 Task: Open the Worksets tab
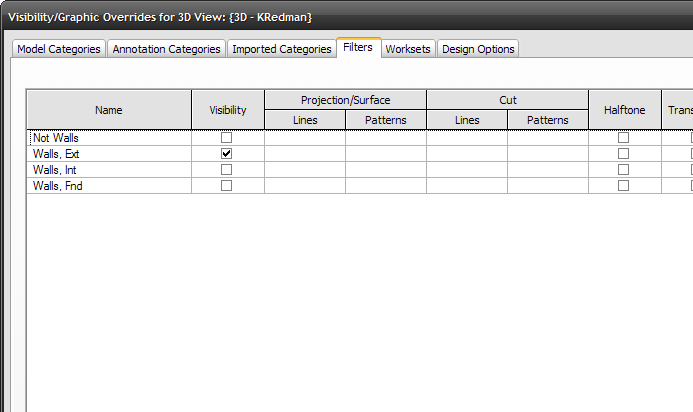click(408, 49)
